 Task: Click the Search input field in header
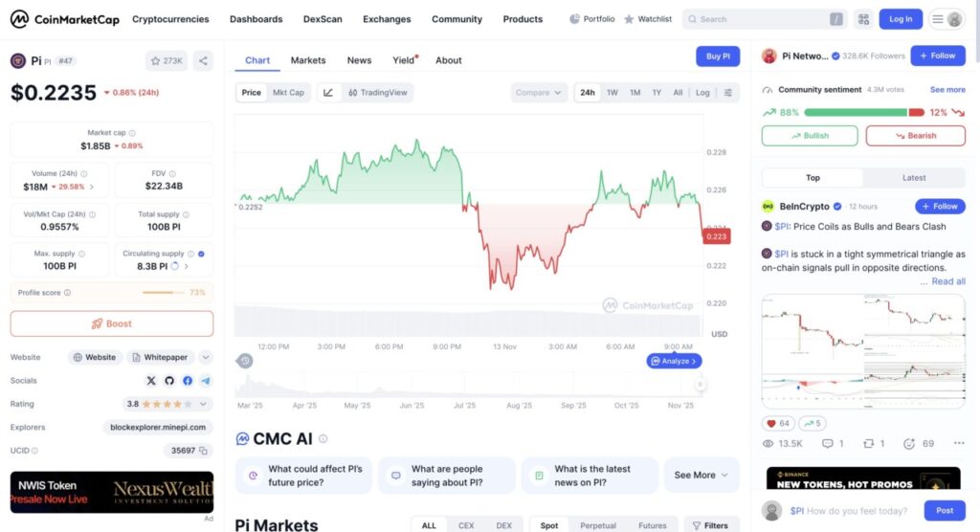[761, 19]
